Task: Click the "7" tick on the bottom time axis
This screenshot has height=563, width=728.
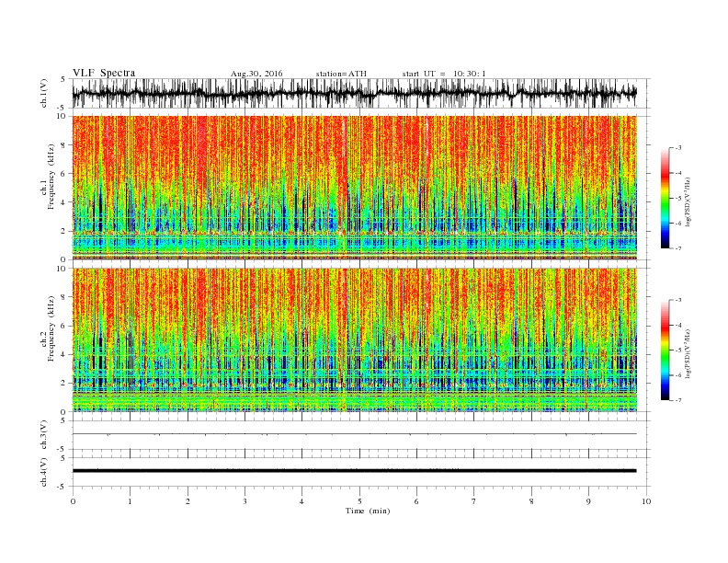Action: tap(474, 501)
